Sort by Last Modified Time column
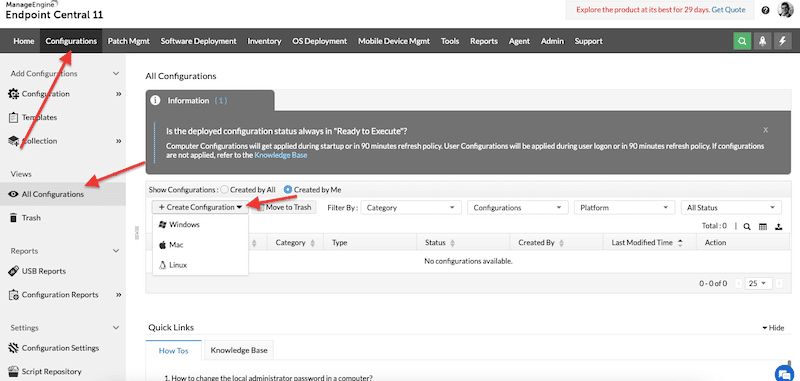This screenshot has height=381, width=800. click(647, 243)
